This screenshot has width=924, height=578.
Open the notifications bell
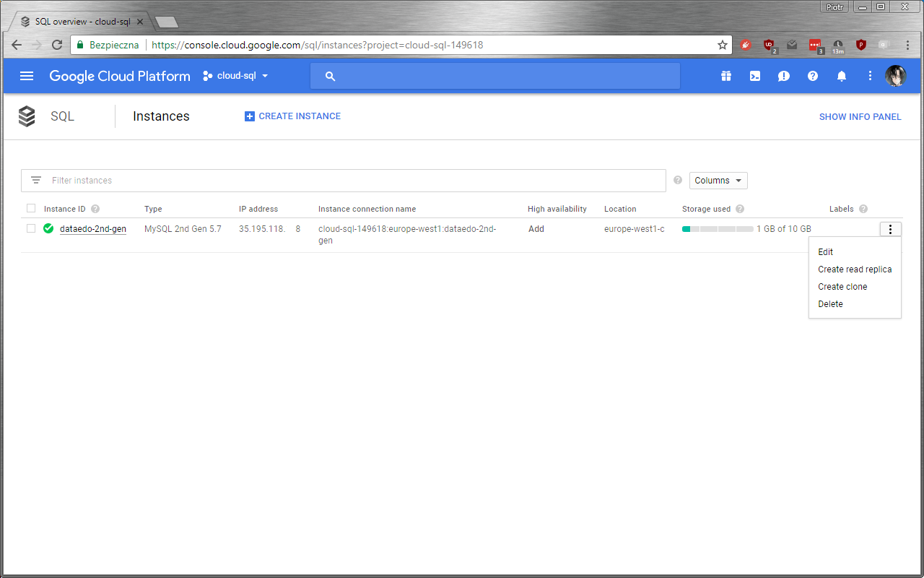tap(841, 76)
